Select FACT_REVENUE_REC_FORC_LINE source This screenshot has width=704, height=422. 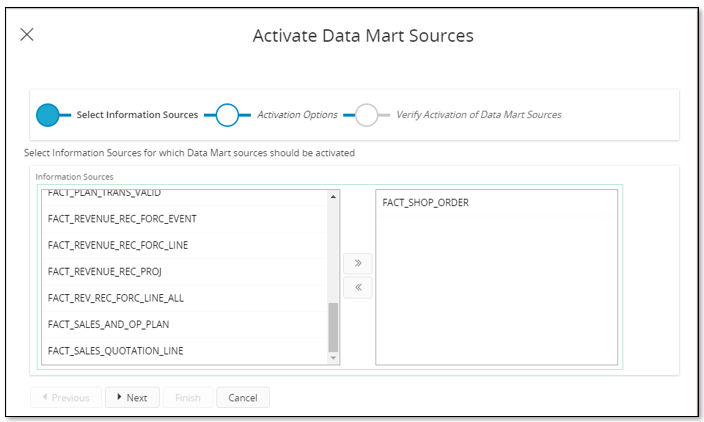(x=118, y=245)
